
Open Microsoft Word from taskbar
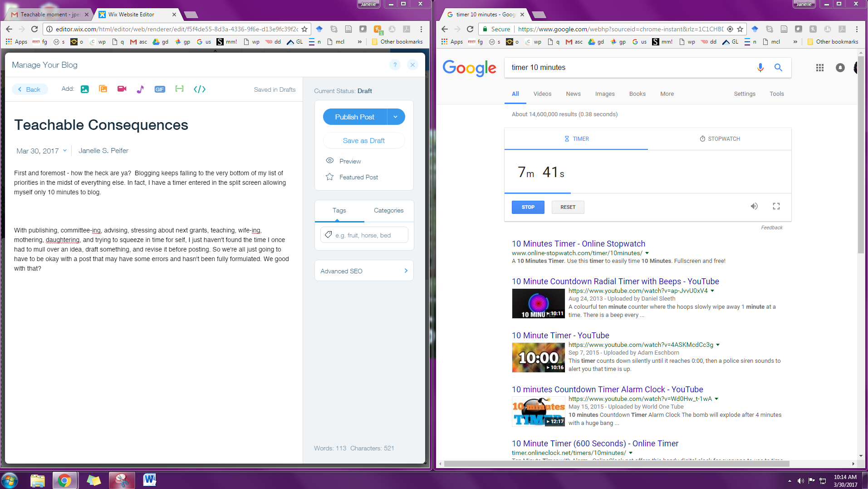point(149,480)
